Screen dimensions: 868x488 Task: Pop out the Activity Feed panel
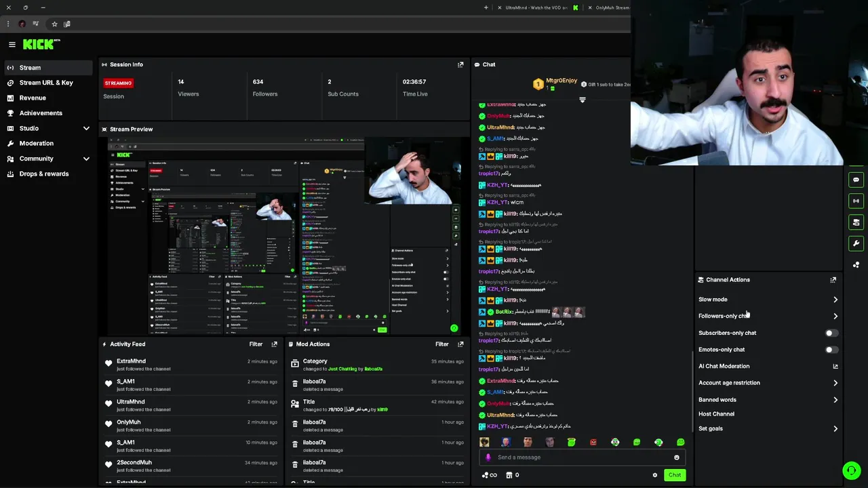click(x=274, y=344)
